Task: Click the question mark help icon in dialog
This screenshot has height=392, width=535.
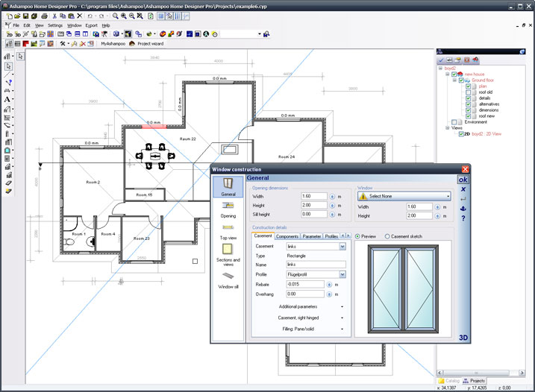Action: click(x=463, y=218)
